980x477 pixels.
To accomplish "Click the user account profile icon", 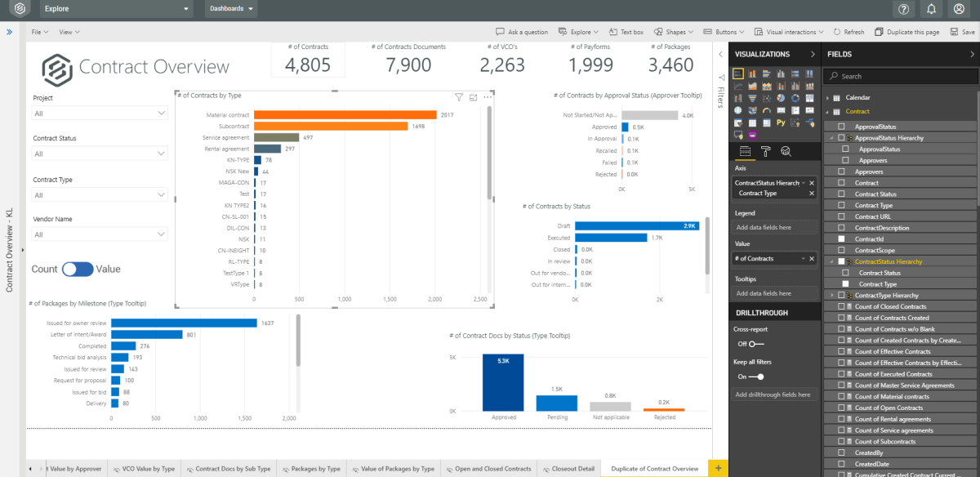I will click(x=959, y=10).
